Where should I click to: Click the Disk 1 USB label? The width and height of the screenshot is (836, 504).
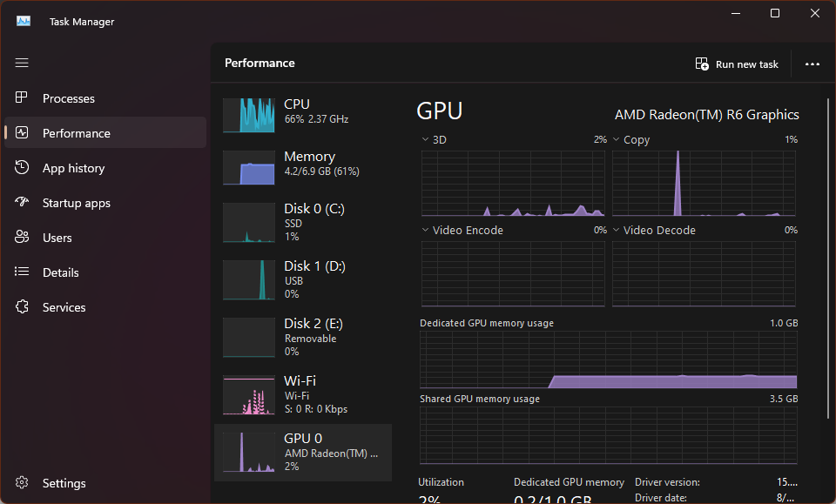pos(293,281)
